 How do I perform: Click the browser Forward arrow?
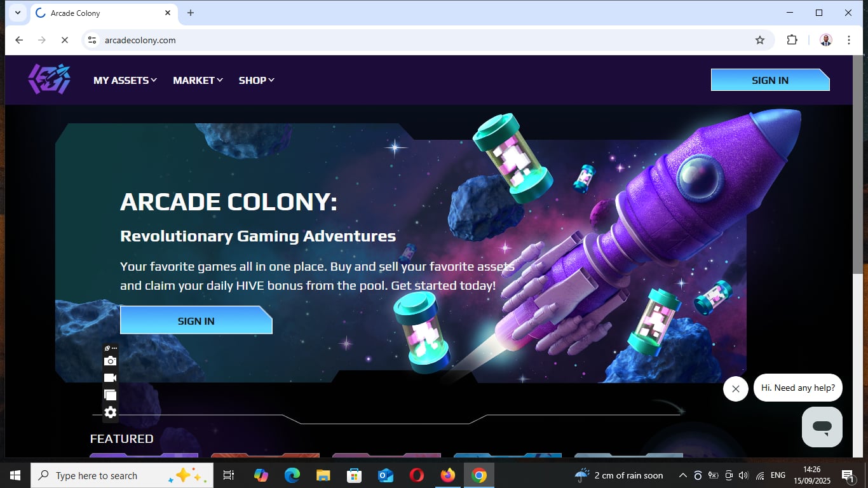(42, 40)
